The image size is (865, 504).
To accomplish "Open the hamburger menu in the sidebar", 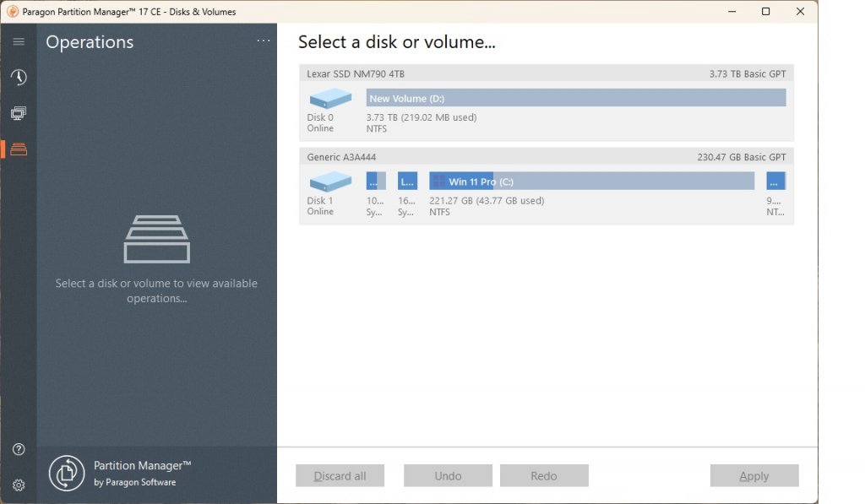I will 19,42.
